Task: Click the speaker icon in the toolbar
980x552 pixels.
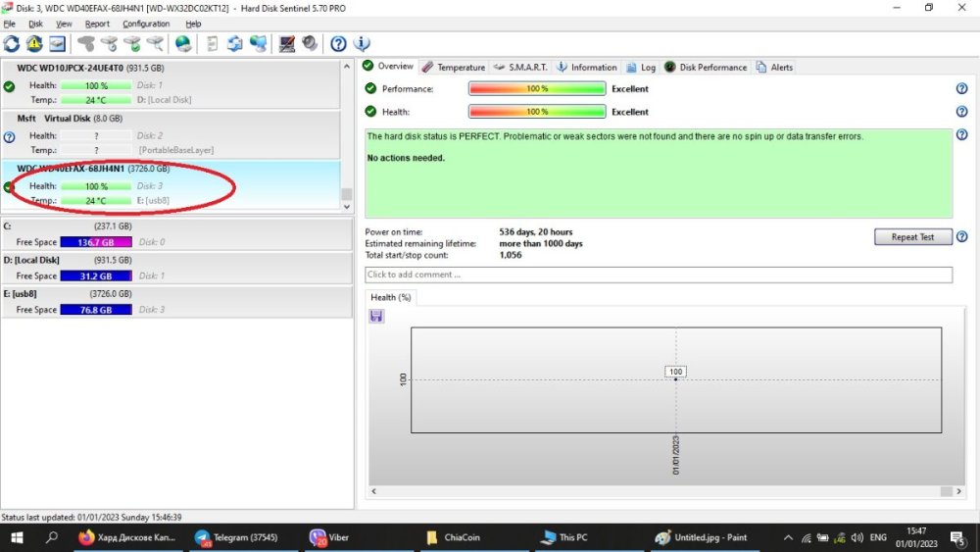Action: (310, 44)
